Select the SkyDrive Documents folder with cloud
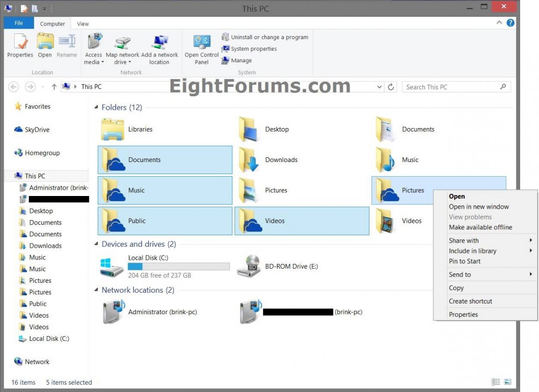Screen dimensions: 539x392 165,160
